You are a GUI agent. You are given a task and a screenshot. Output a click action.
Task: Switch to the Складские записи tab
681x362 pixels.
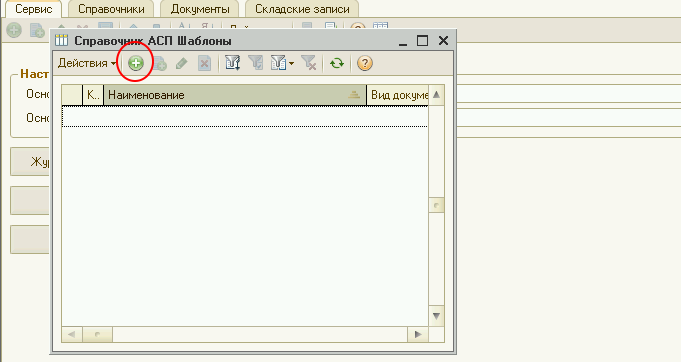(x=302, y=9)
